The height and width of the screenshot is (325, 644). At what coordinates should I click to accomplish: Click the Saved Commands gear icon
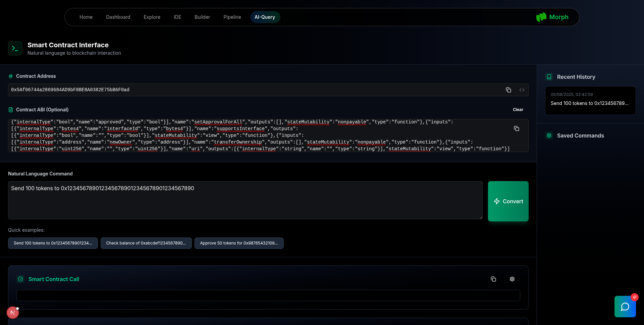coord(549,136)
